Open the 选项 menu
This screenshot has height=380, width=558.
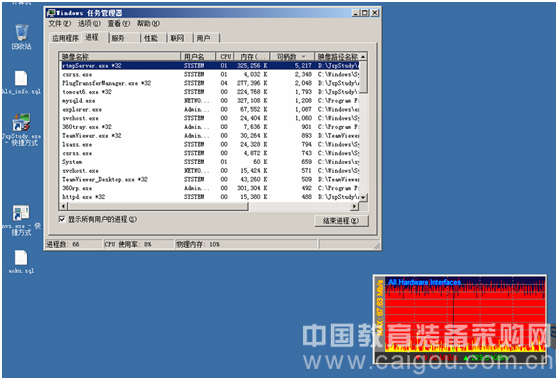(89, 23)
